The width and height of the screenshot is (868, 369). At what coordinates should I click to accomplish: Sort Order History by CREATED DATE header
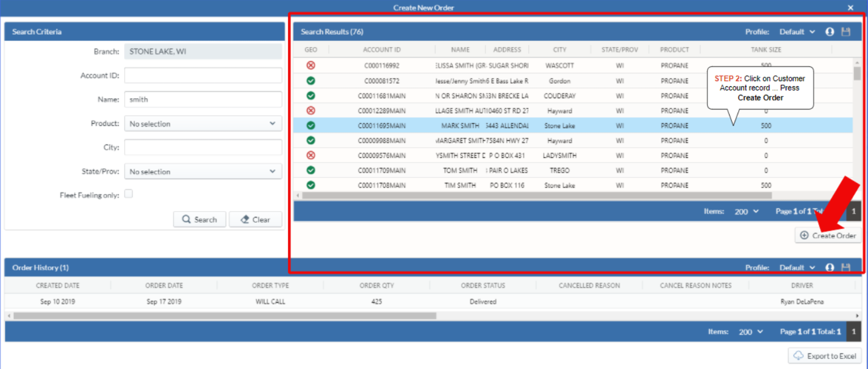pyautogui.click(x=58, y=286)
